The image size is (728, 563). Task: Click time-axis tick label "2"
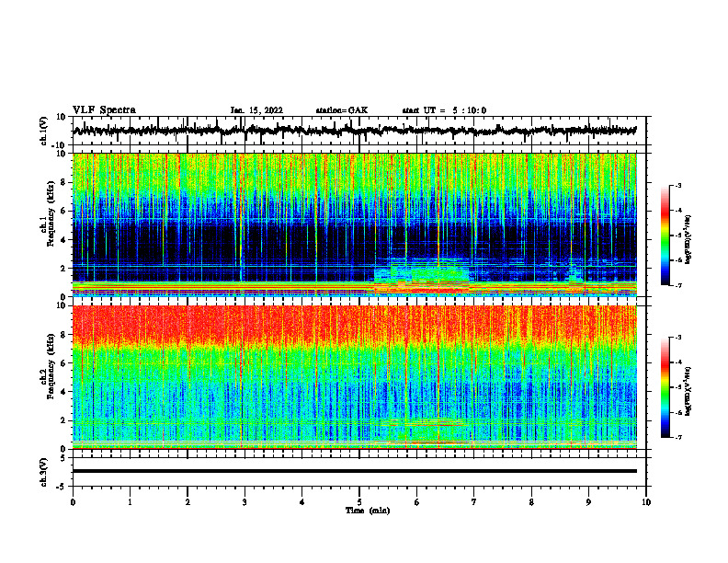pyautogui.click(x=188, y=502)
